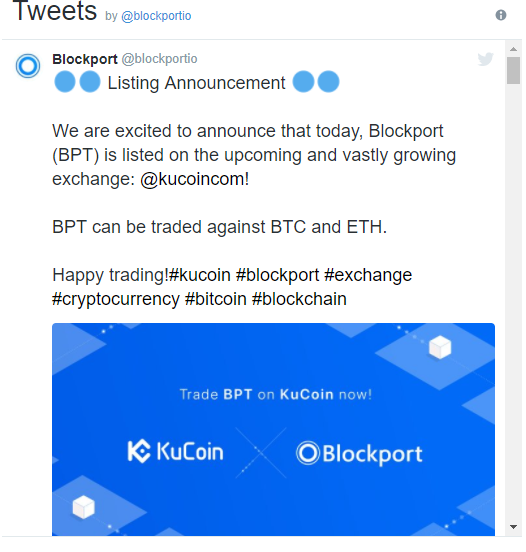526x552 pixels.
Task: Click the scrollbar up arrow
Action: (513, 49)
